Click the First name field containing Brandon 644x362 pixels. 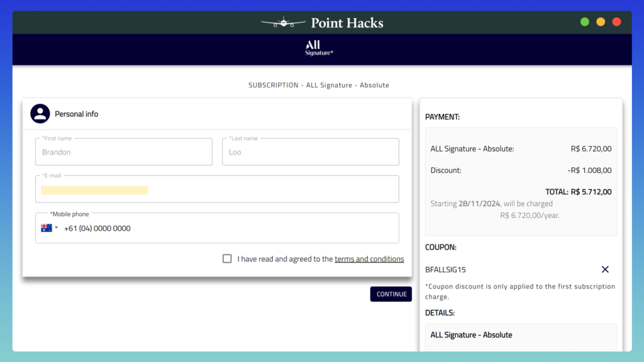(x=123, y=151)
